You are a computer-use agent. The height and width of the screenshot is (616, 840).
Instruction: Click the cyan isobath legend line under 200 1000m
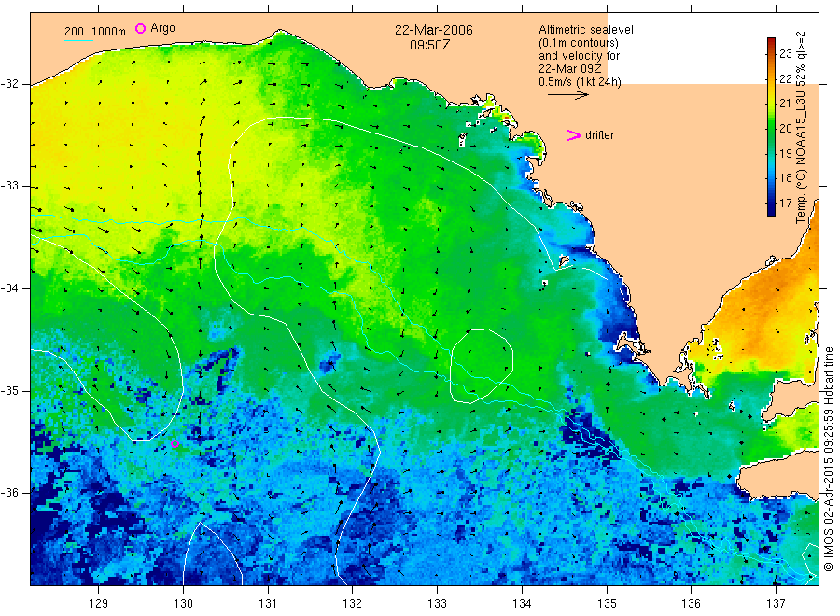[78, 40]
